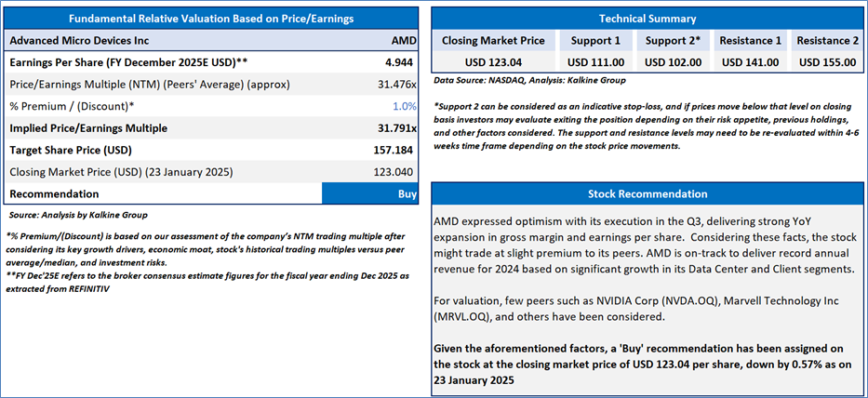The height and width of the screenshot is (398, 868).
Task: Click the 'USD 155.00' resistance cell
Action: click(827, 62)
